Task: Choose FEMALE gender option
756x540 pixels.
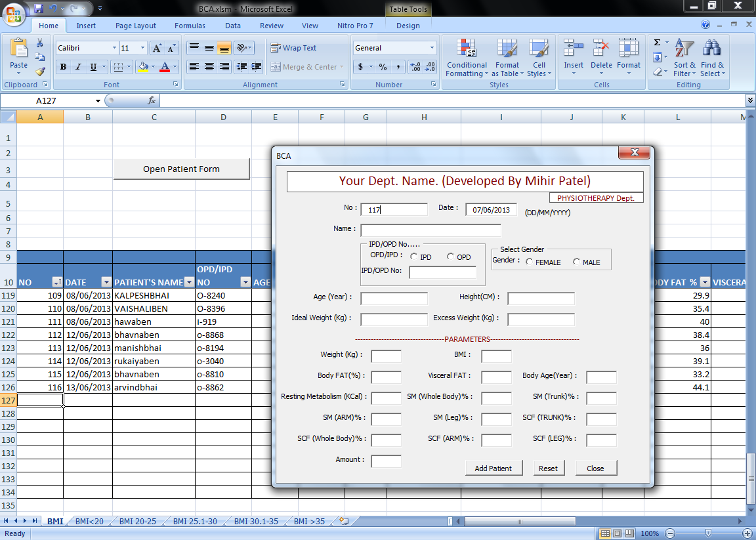Action: pos(530,262)
